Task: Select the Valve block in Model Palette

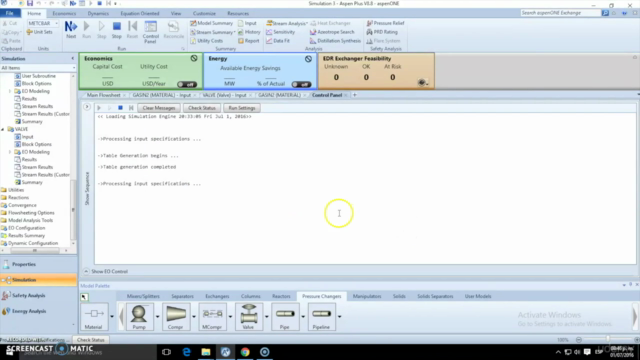Action: click(249, 317)
